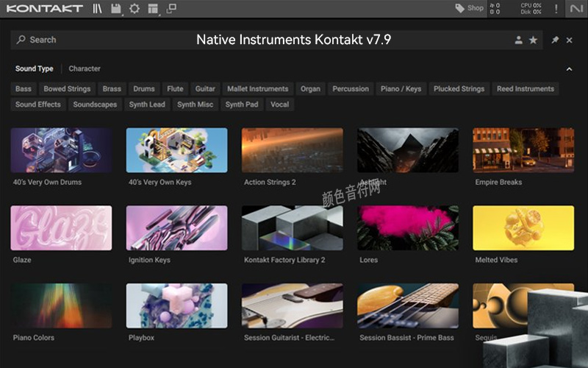Open the 40's Very Own Keys thumbnail
588x368 pixels.
coord(176,150)
